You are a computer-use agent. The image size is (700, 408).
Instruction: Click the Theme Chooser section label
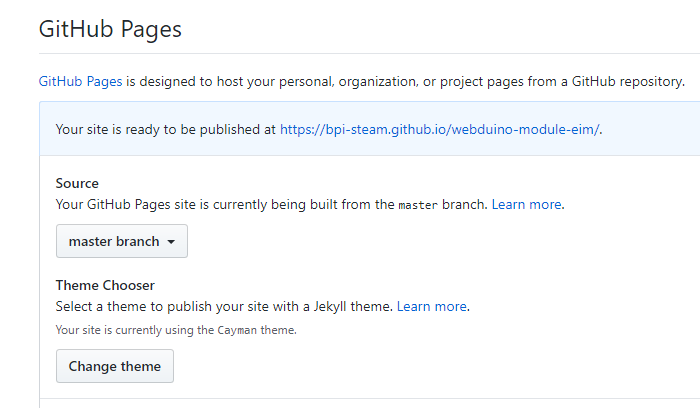(x=105, y=285)
